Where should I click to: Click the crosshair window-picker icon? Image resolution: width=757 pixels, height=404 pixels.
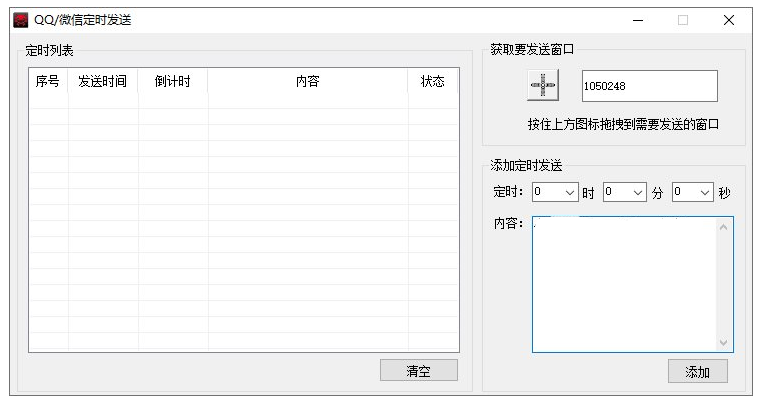click(x=542, y=86)
